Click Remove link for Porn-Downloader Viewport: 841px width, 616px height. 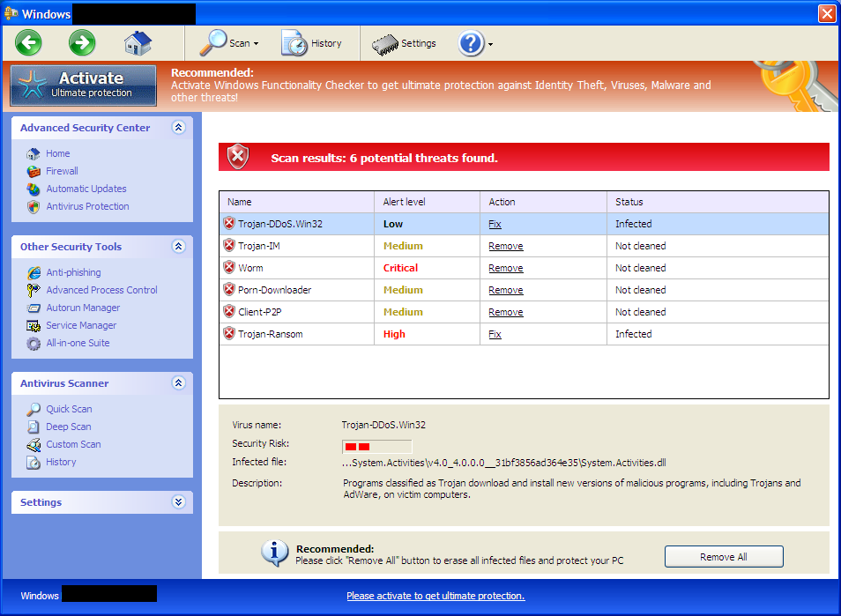click(506, 290)
